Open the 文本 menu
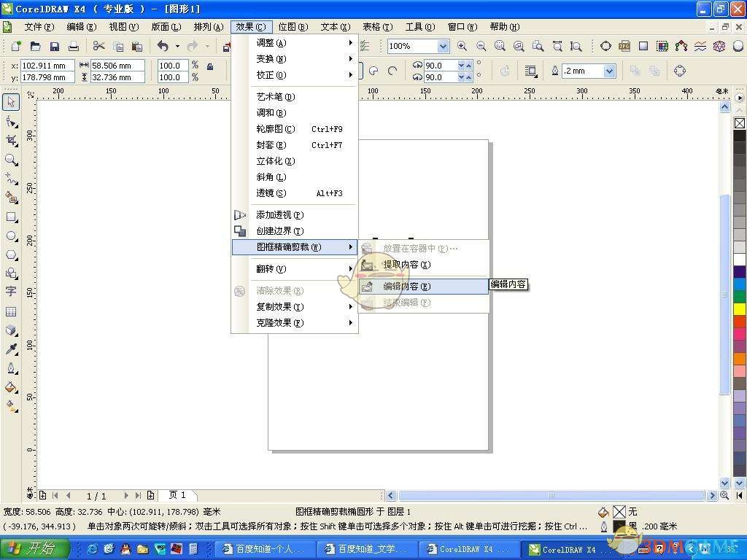747x560 pixels. pos(334,27)
